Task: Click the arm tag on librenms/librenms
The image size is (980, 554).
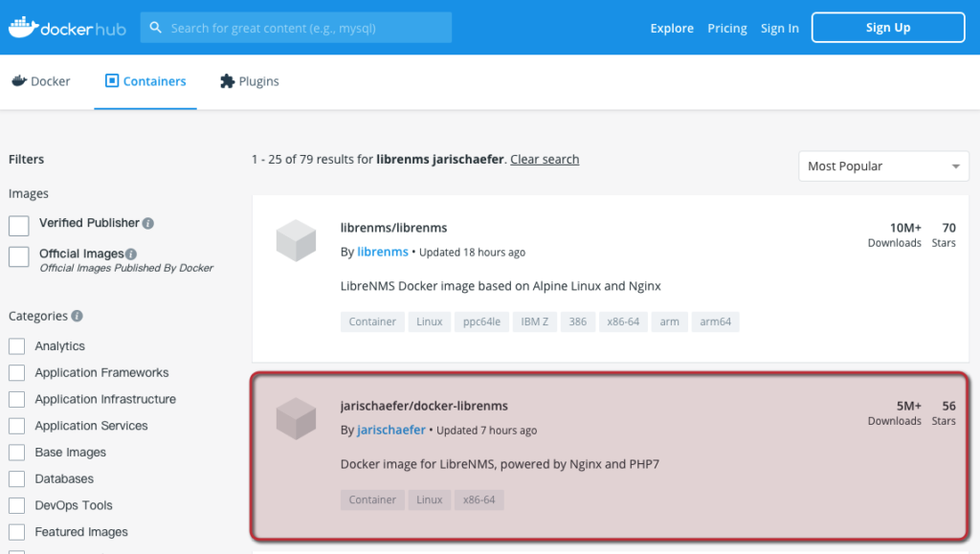Action: 669,321
